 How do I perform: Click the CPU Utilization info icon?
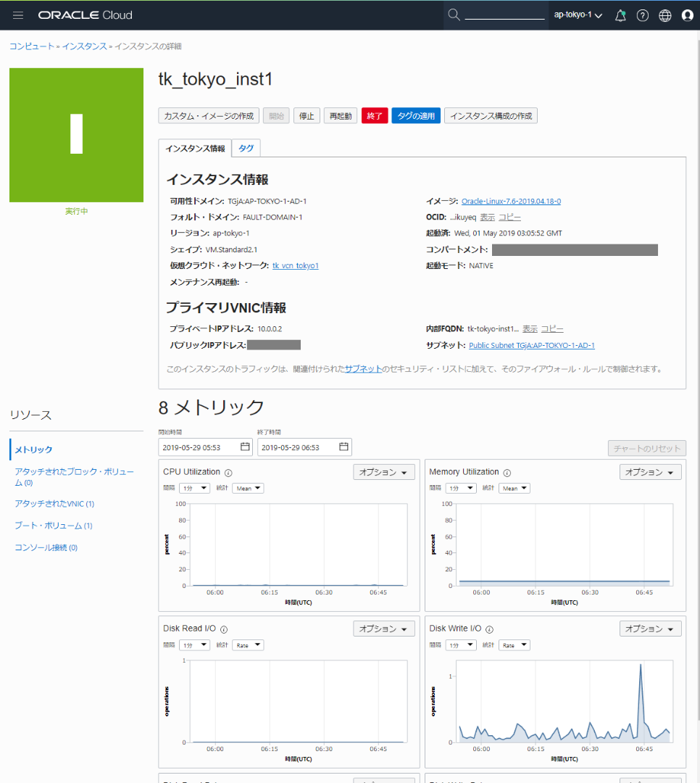point(227,471)
